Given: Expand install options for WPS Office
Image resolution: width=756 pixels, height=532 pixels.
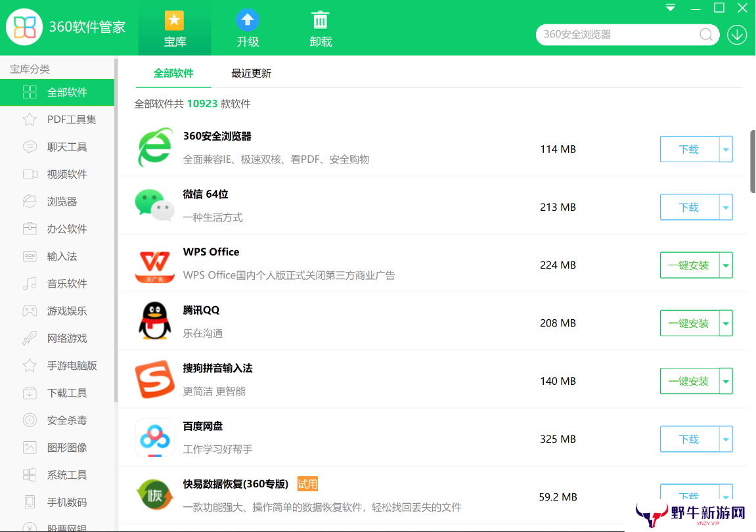Looking at the screenshot, I should point(726,265).
